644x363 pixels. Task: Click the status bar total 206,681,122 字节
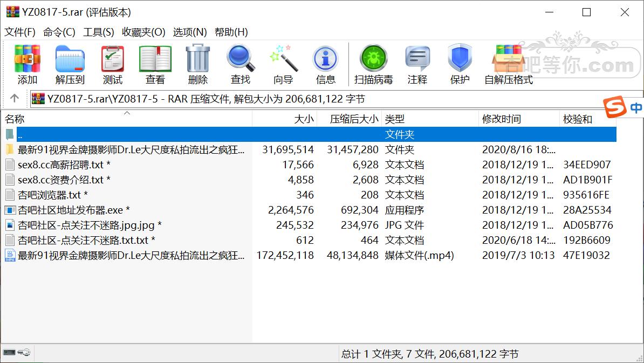pos(478,354)
